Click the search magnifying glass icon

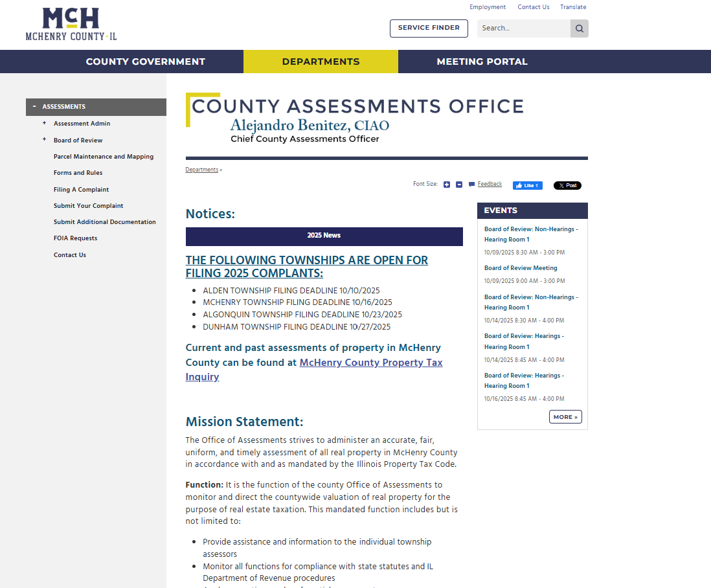(578, 28)
